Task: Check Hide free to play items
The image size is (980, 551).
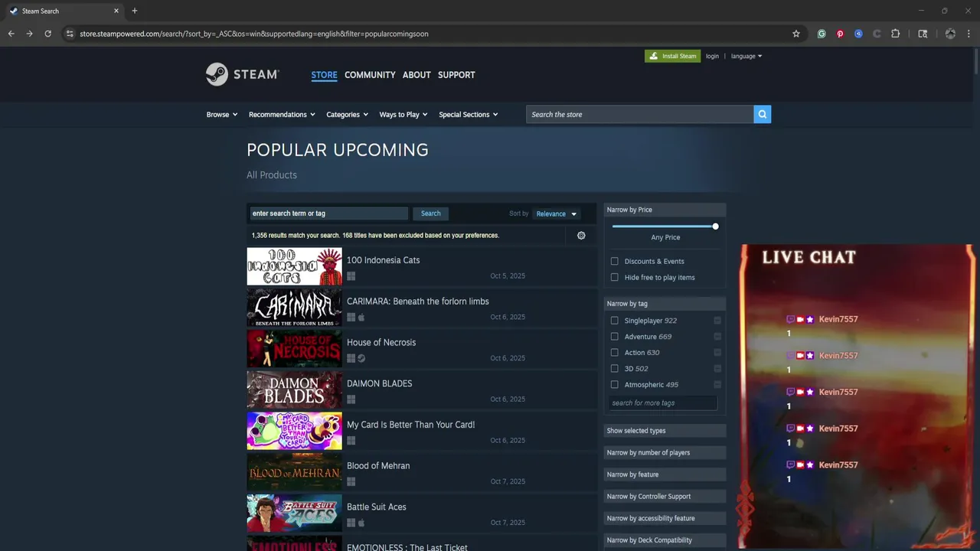Action: (x=614, y=277)
